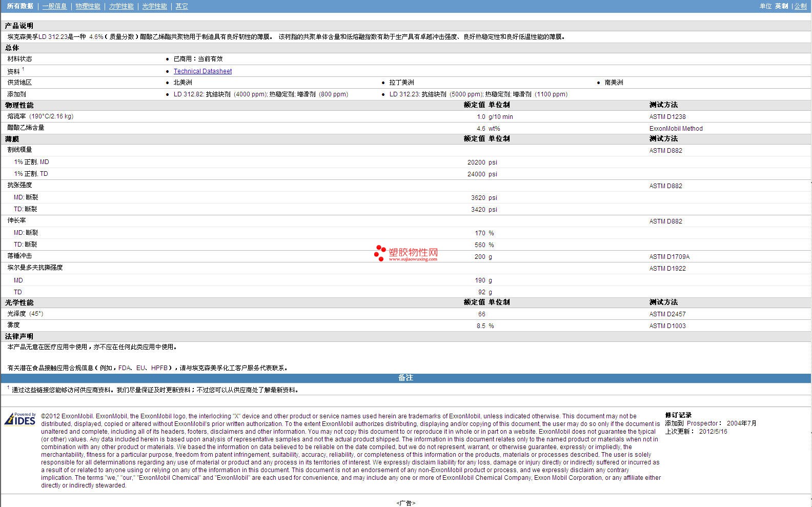Screen dimensions: 812x507
Task: Switch units to 公制
Action: [800, 6]
